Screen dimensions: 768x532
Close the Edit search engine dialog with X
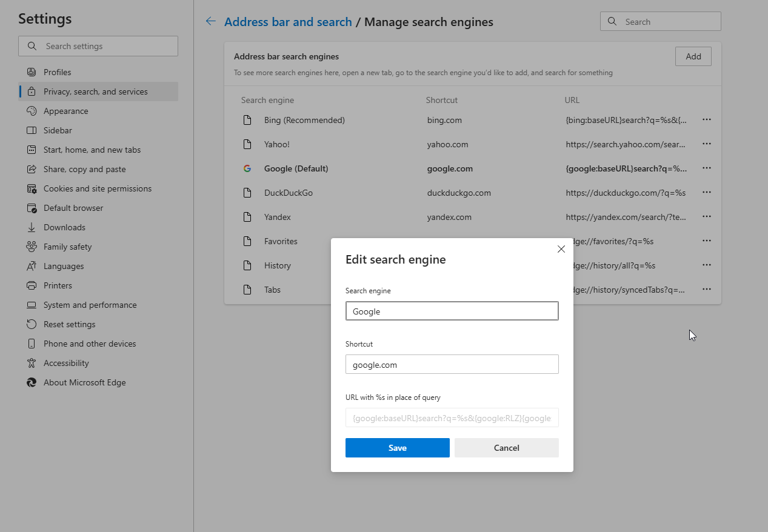pyautogui.click(x=561, y=249)
